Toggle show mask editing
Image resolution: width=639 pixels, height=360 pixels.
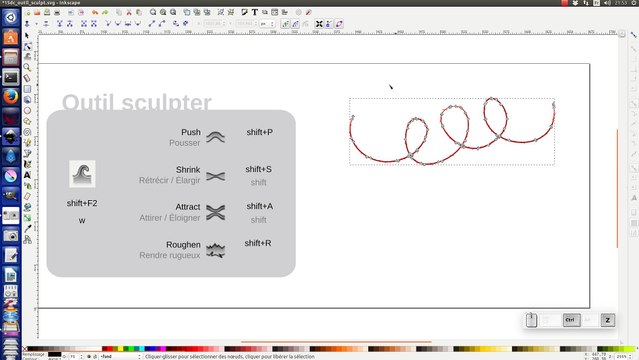pyautogui.click(x=295, y=24)
